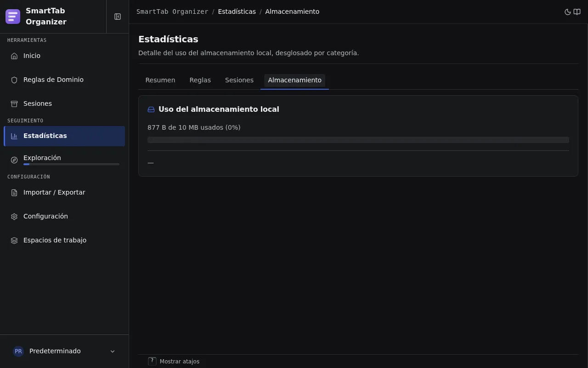Image resolution: width=588 pixels, height=368 pixels.
Task: Open the Predeterminado profile selector
Action: tap(64, 351)
